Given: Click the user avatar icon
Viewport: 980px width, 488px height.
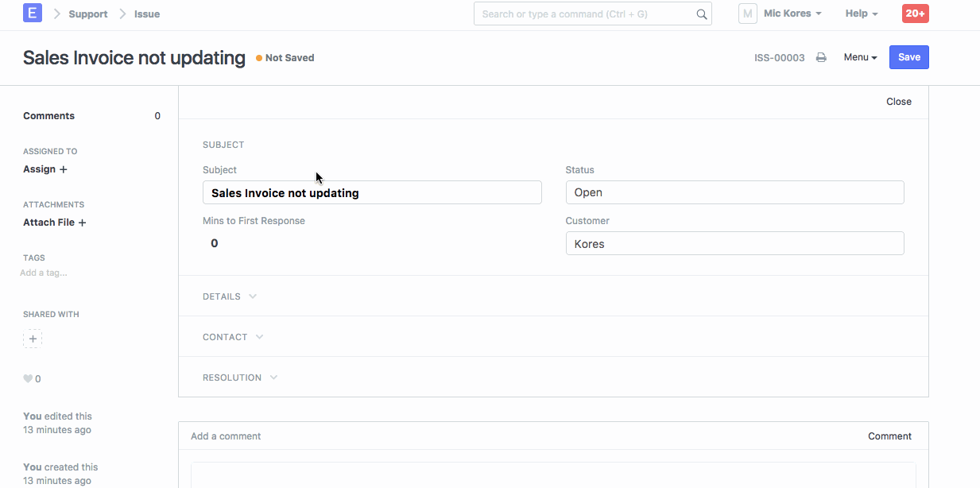Looking at the screenshot, I should tap(747, 14).
